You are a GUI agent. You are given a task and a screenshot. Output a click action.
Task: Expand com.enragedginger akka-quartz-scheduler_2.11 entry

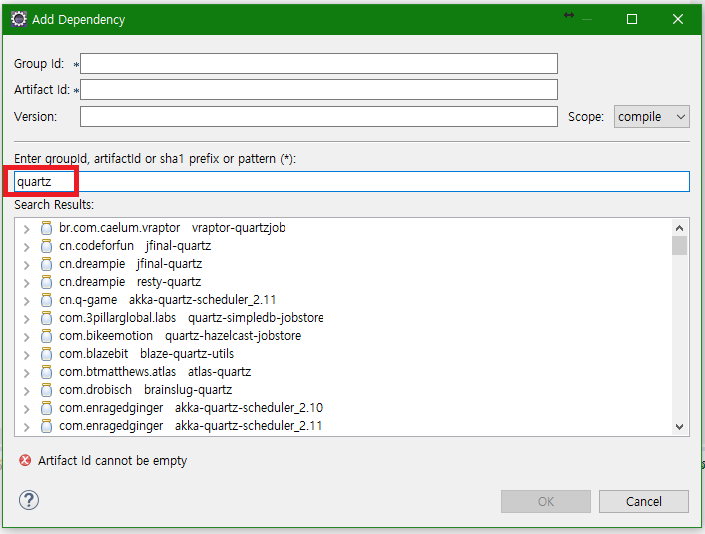click(27, 427)
